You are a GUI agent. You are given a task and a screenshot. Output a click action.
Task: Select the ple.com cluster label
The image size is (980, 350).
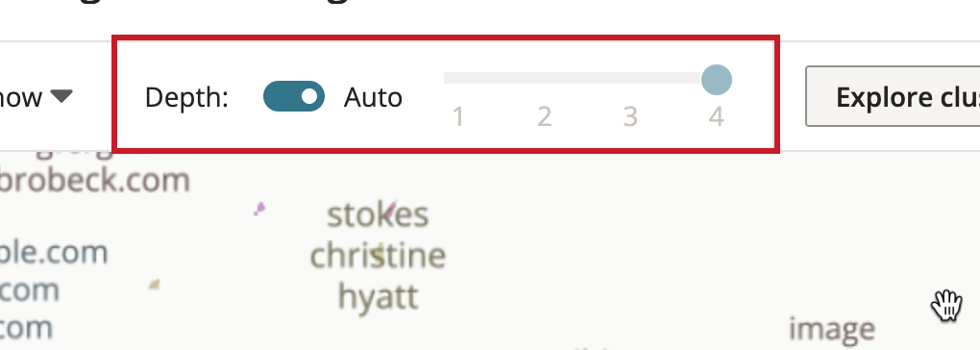[x=54, y=253]
